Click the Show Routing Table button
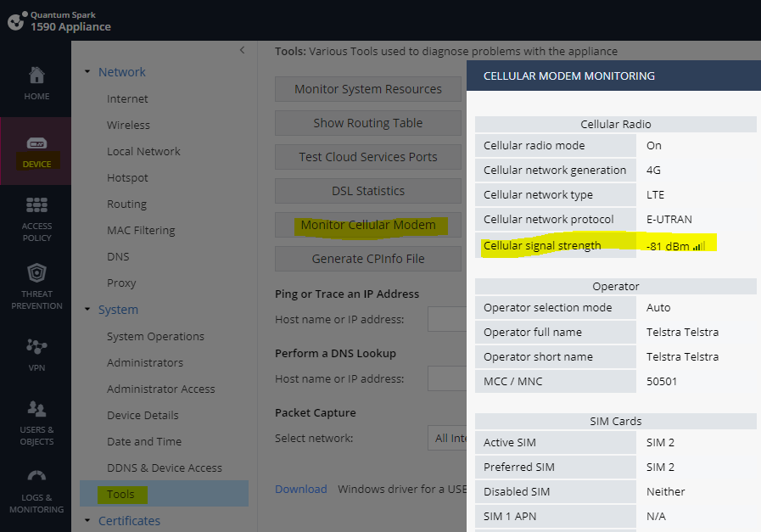The height and width of the screenshot is (532, 761). [368, 123]
